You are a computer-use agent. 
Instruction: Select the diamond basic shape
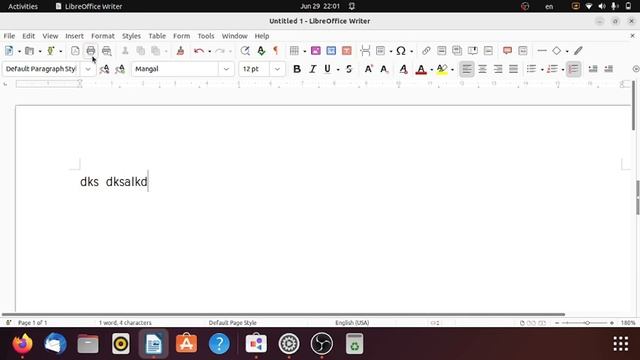point(556,51)
